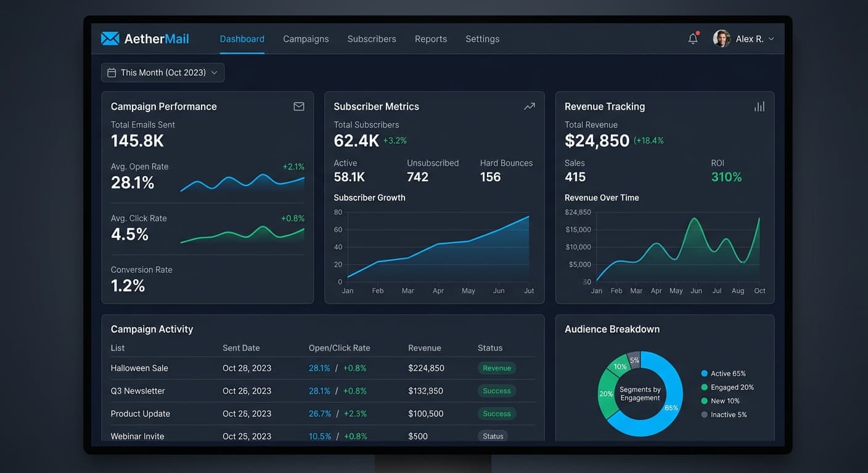The width and height of the screenshot is (868, 473).
Task: Click the 28.1% open rate for Halloween Sale
Action: 319,368
